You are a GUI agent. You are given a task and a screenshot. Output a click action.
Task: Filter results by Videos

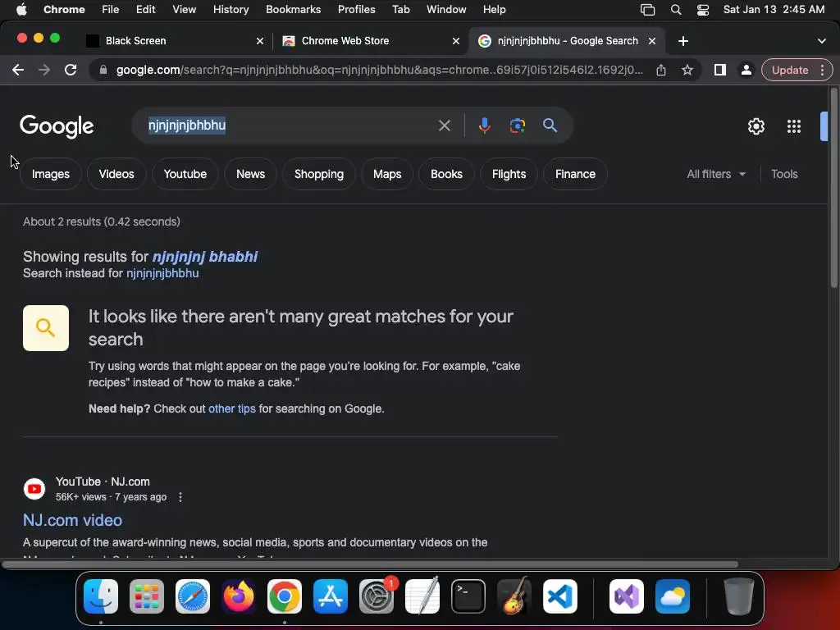coord(116,174)
